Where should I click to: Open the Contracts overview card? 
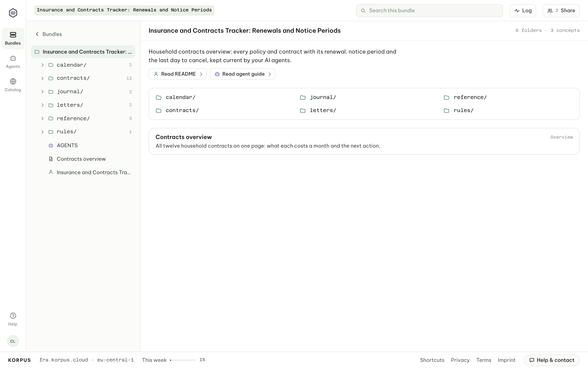pyautogui.click(x=364, y=141)
